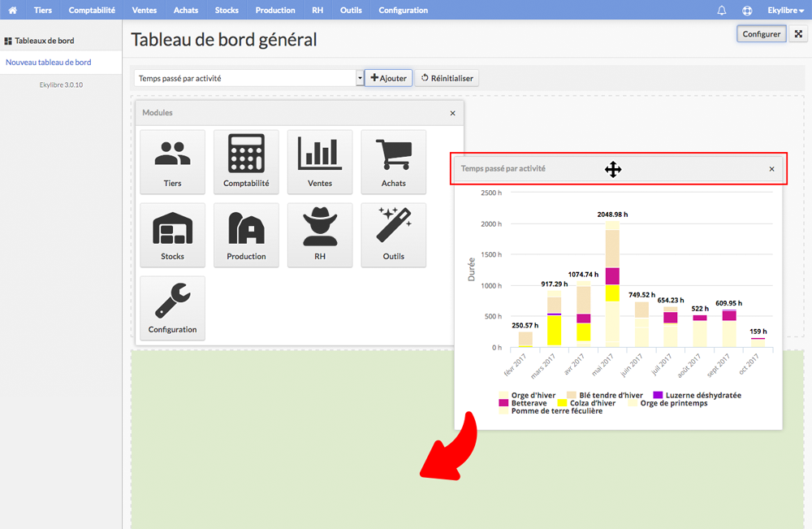Toggle fullscreen with the expand icon button
Screen dimensions: 812x529
(798, 33)
